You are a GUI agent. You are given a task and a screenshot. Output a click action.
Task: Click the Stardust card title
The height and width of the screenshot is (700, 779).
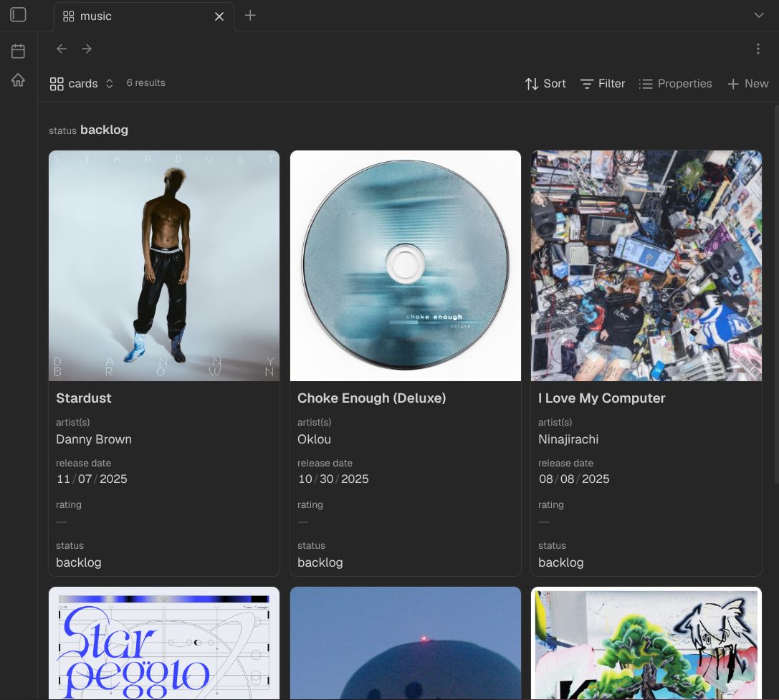point(83,398)
